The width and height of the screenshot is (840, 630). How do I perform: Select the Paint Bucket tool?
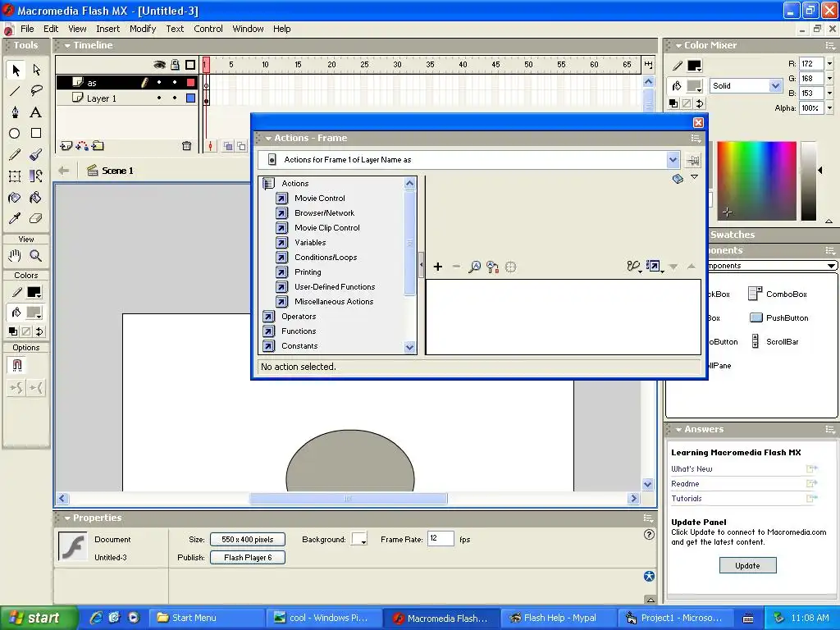point(36,197)
